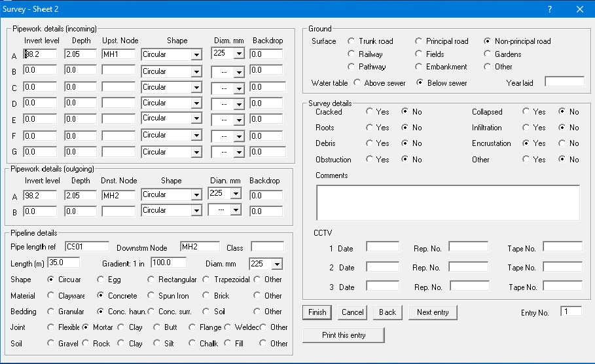Select Principal road surface option
The height and width of the screenshot is (364, 595).
442,41
